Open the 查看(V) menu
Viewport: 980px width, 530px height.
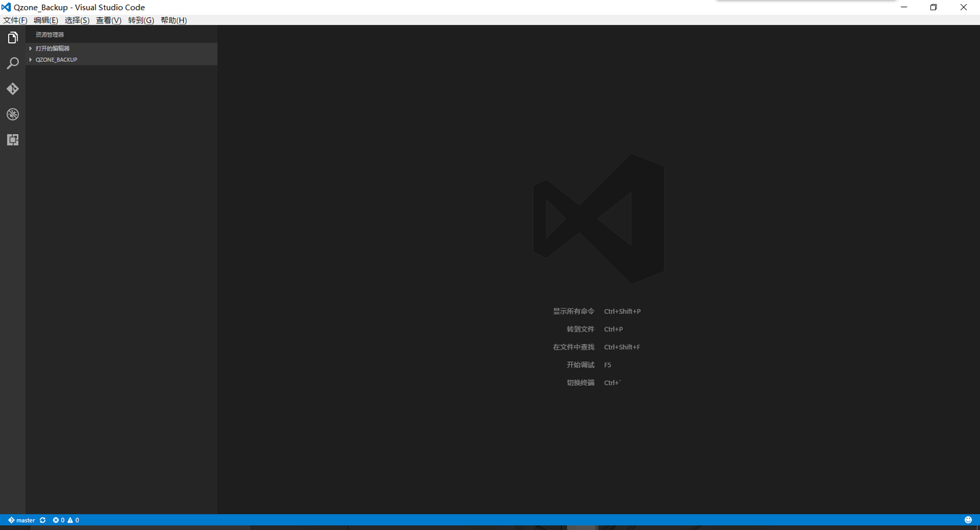pos(108,20)
